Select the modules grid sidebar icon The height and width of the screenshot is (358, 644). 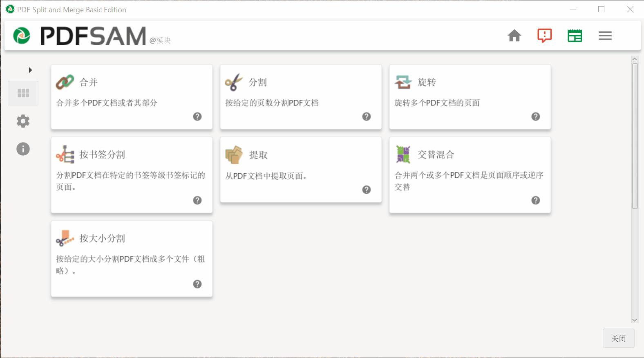tap(23, 93)
